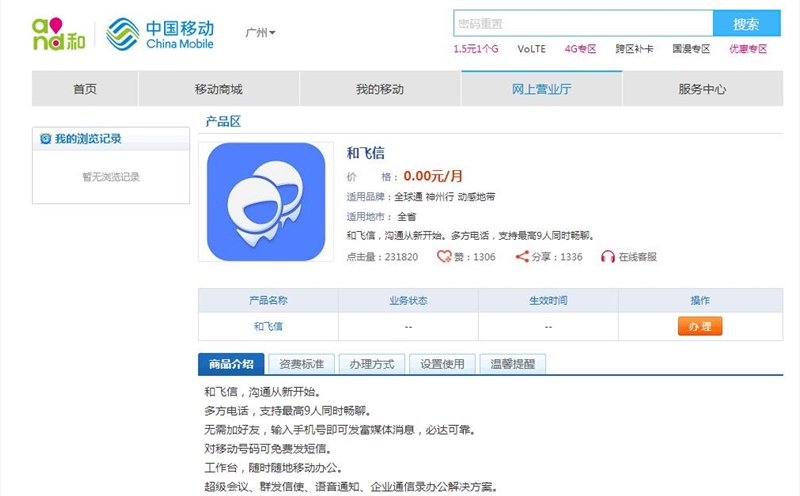Switch to the 设置使用 tab
The width and height of the screenshot is (800, 496).
[442, 364]
